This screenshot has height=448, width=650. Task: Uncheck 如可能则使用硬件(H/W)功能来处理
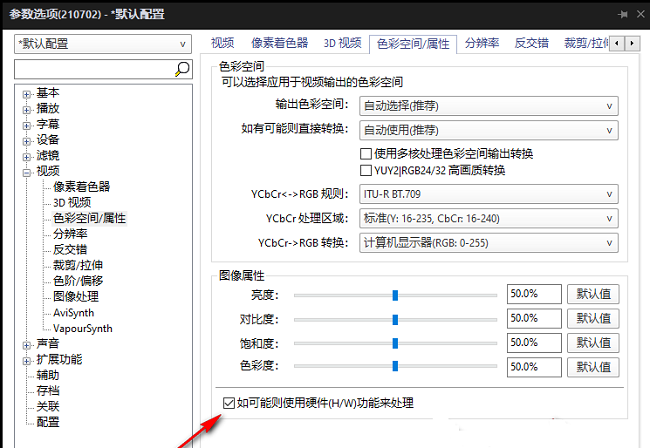click(x=229, y=403)
